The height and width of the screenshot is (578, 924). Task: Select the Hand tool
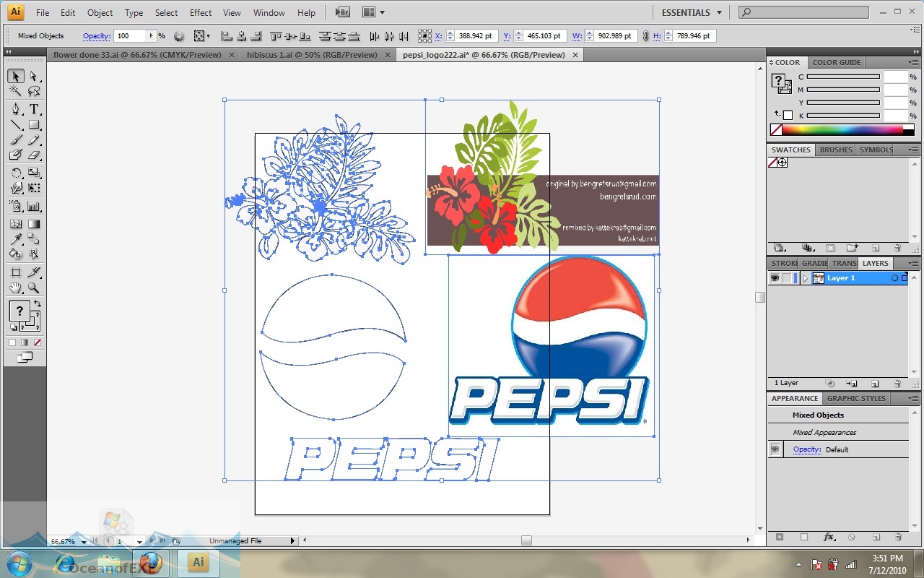tap(15, 288)
